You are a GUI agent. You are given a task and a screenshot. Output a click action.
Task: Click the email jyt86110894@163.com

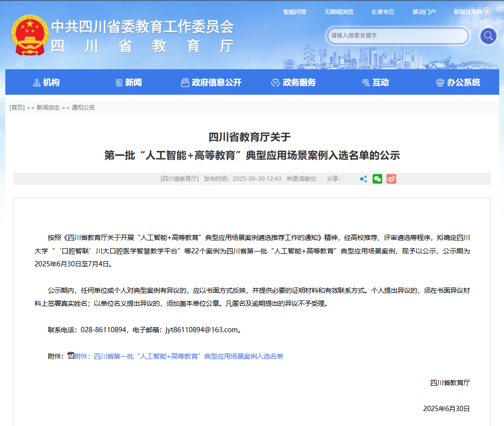(x=202, y=330)
